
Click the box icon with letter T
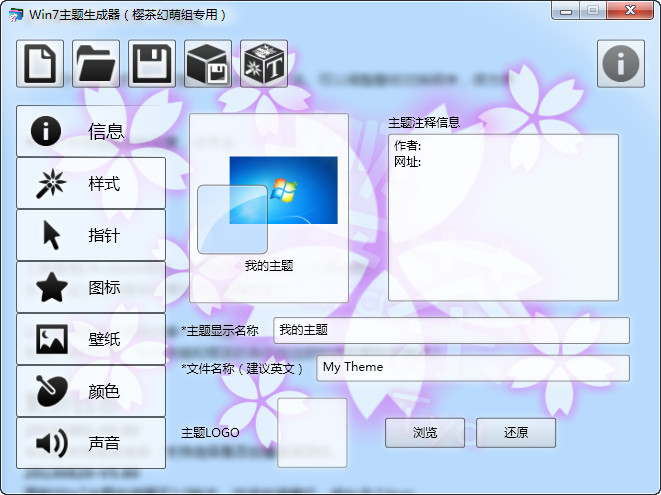point(264,64)
